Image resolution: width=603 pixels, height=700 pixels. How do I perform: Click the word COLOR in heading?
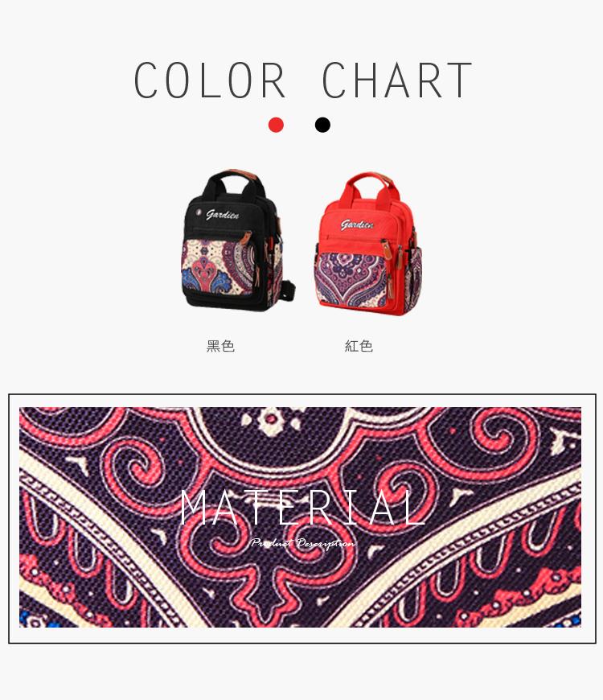210,80
